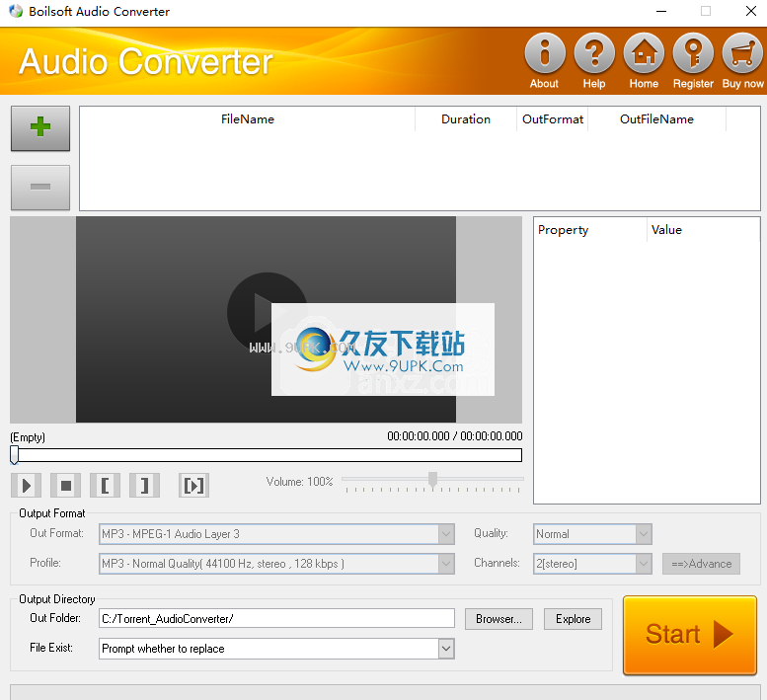
Task: Click the Buy now cart icon
Action: pos(742,53)
